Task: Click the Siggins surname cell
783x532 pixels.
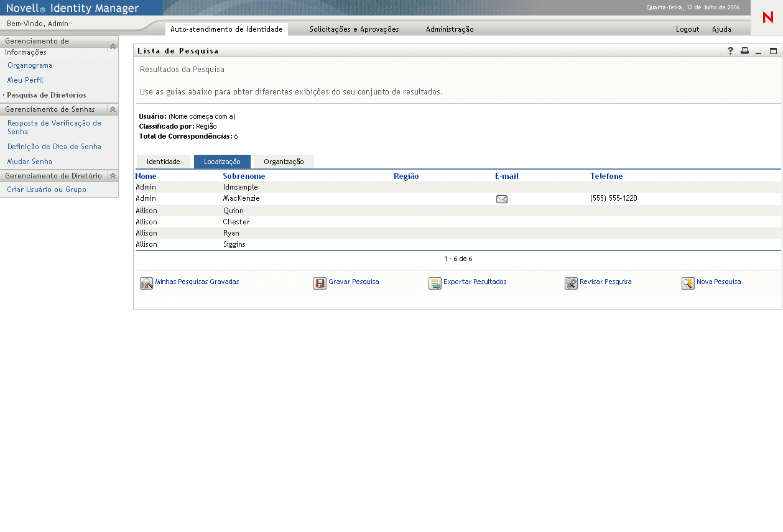Action: click(234, 244)
